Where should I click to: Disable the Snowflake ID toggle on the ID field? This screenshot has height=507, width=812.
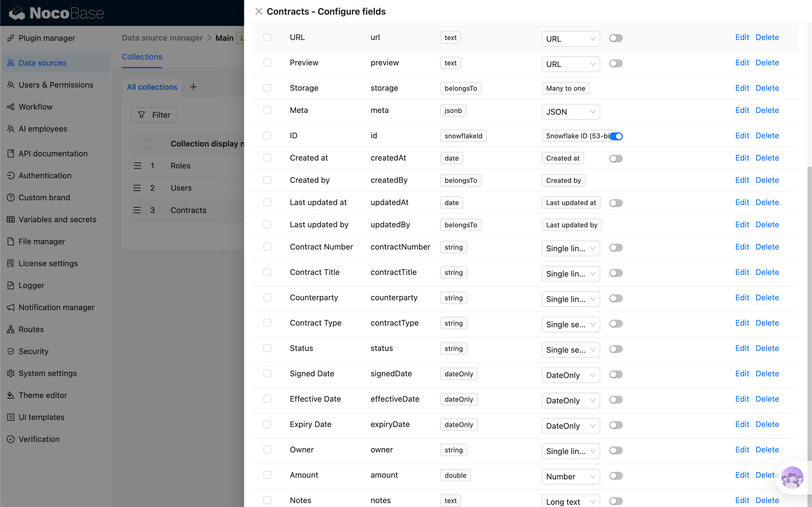tap(616, 136)
